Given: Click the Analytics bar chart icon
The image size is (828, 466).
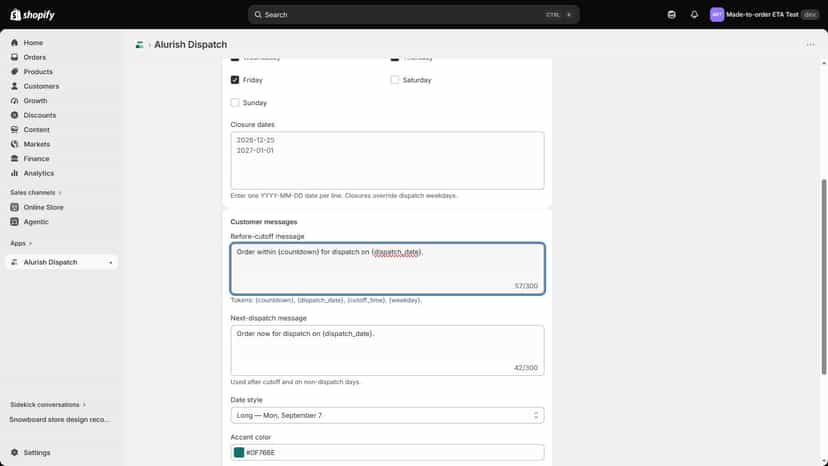Looking at the screenshot, I should tap(14, 173).
